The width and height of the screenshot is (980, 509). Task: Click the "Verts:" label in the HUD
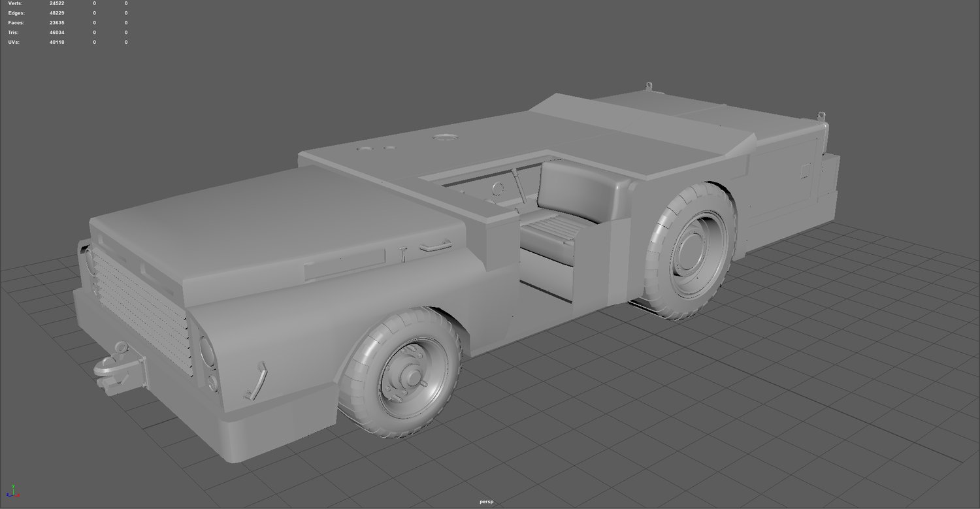pos(15,3)
